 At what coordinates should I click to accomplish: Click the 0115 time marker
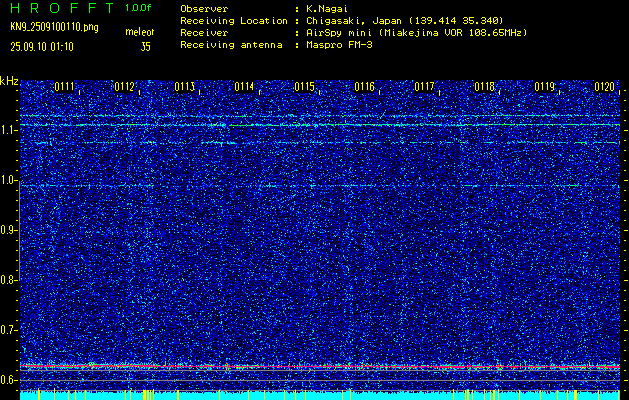[304, 87]
